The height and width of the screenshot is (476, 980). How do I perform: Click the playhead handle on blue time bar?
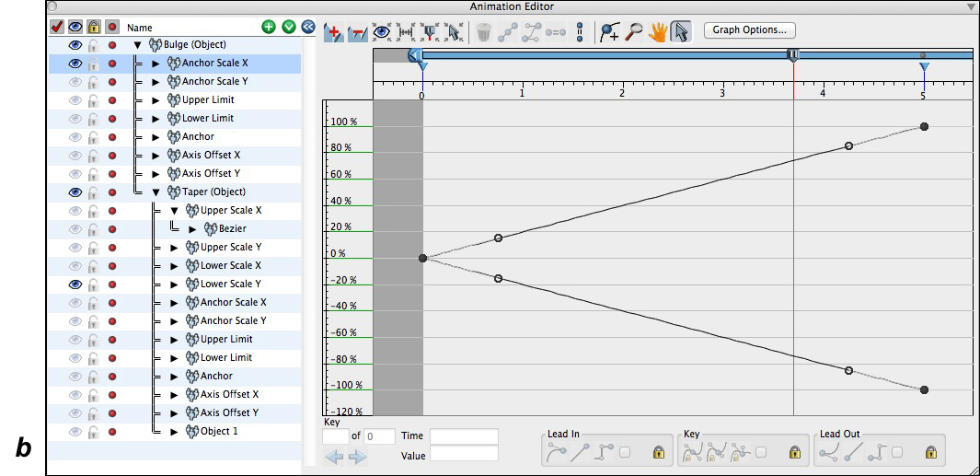point(793,55)
